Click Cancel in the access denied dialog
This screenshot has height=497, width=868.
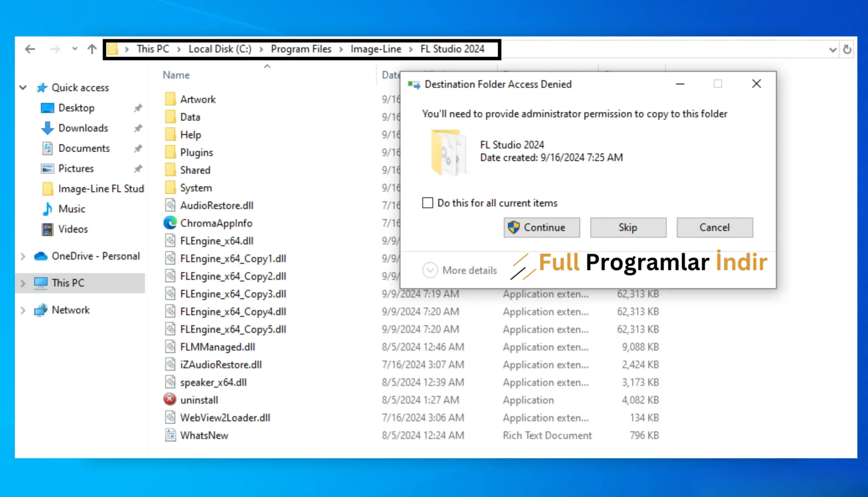[x=715, y=227]
